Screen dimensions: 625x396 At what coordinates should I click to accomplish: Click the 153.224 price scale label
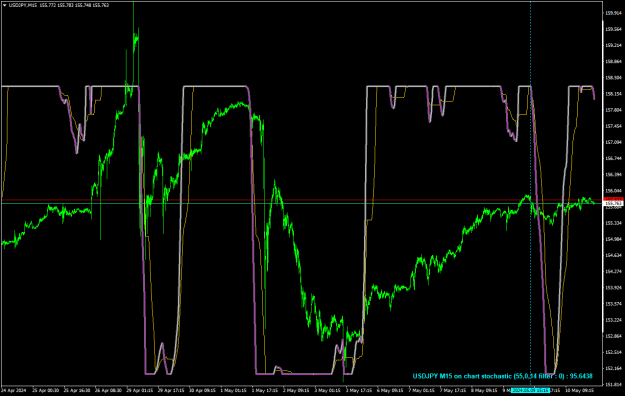(614, 320)
